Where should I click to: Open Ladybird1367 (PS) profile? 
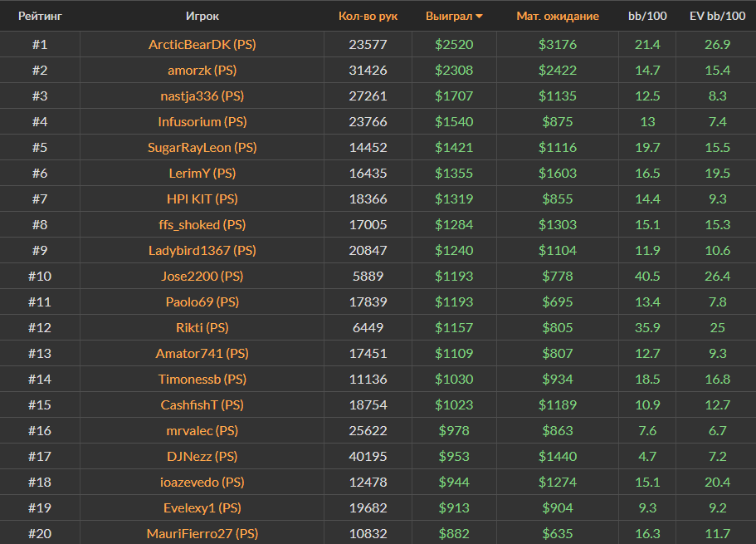202,250
